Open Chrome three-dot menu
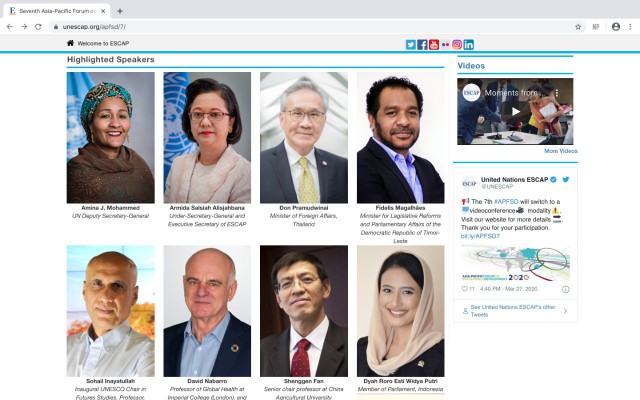 pos(631,27)
